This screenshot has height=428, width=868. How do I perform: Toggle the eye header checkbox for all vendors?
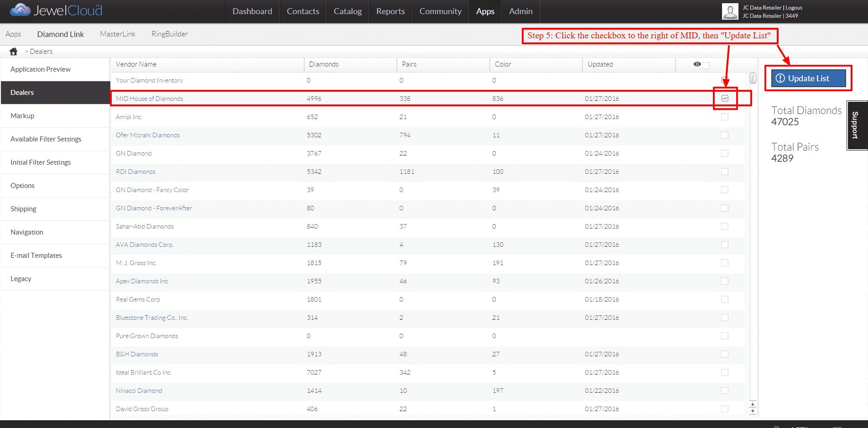[706, 65]
